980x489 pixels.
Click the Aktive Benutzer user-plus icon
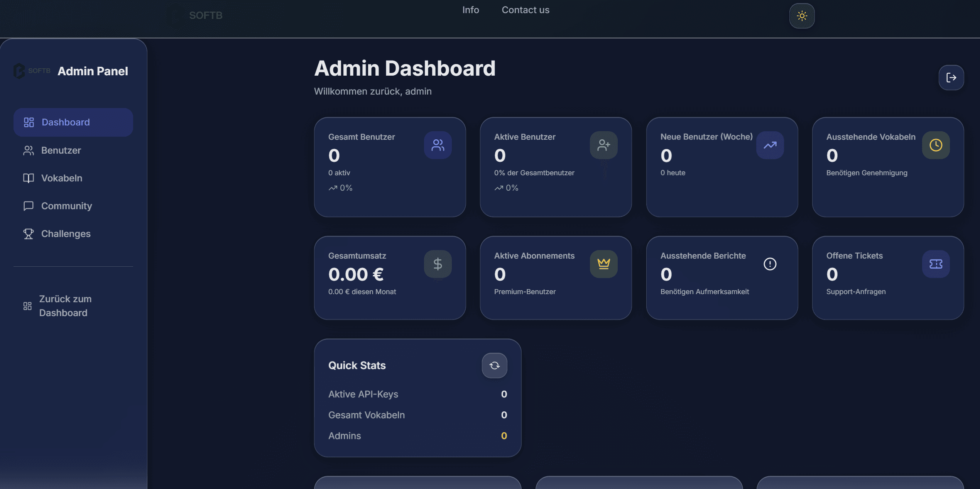coord(603,145)
